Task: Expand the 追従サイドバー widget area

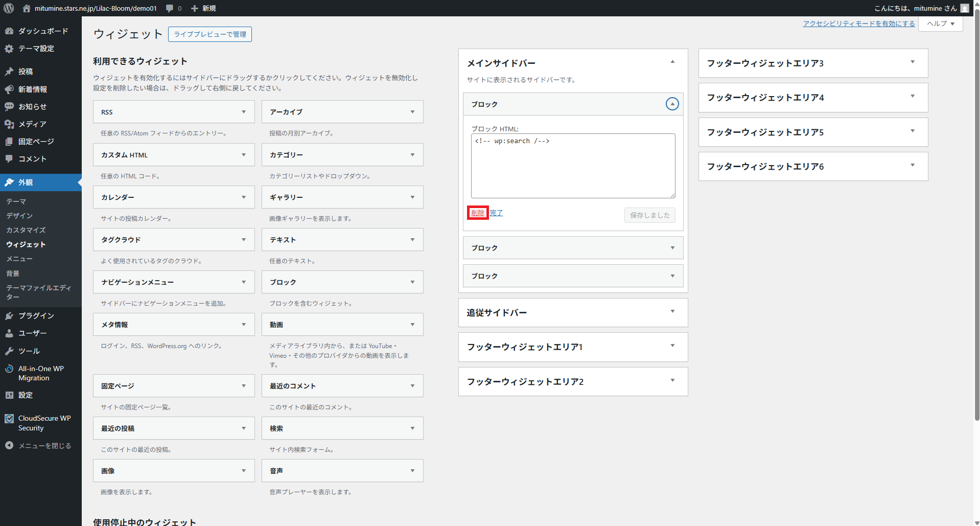Action: pyautogui.click(x=672, y=312)
